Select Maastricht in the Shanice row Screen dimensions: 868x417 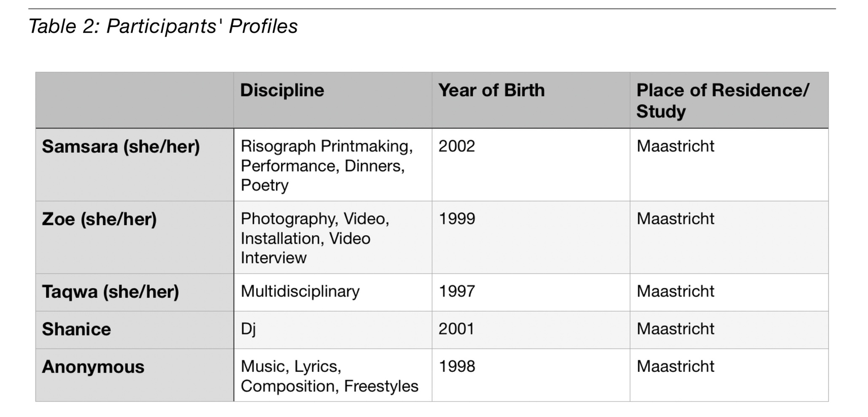click(675, 329)
